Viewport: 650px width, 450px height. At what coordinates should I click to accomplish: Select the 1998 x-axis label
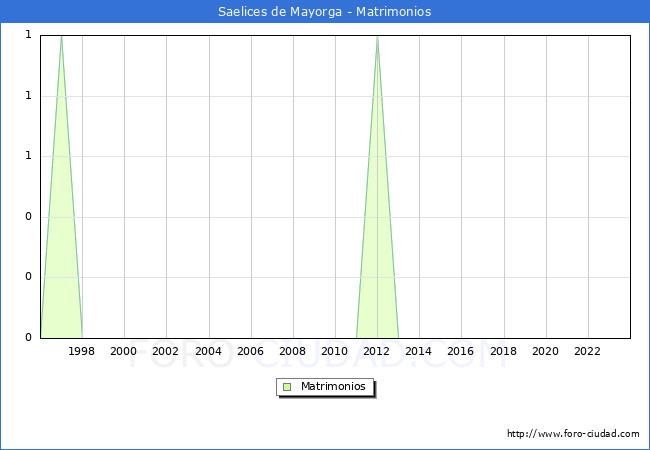tap(82, 351)
